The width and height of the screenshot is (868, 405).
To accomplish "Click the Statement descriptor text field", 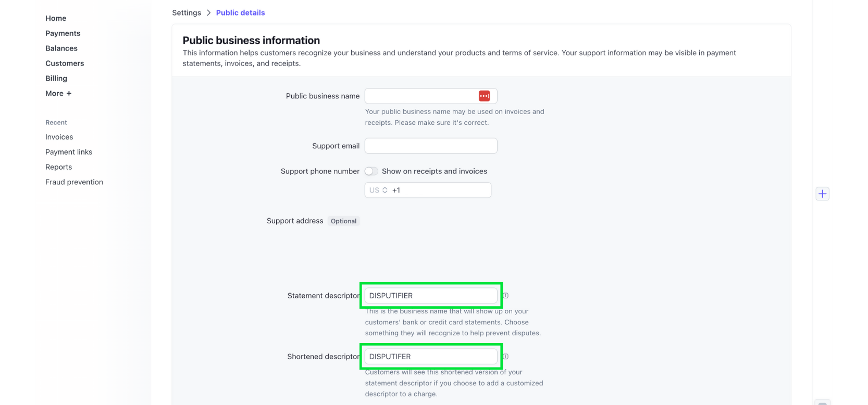I will tap(431, 296).
